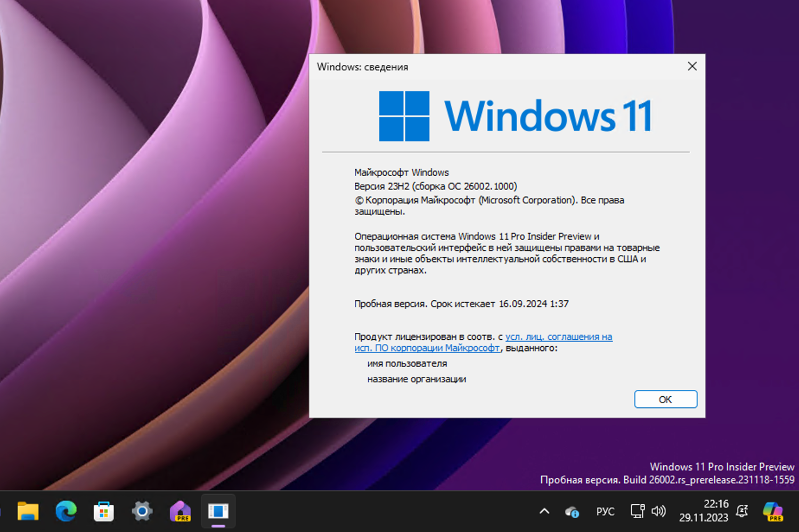Select the active Windows: сведения app on taskbar

[218, 511]
